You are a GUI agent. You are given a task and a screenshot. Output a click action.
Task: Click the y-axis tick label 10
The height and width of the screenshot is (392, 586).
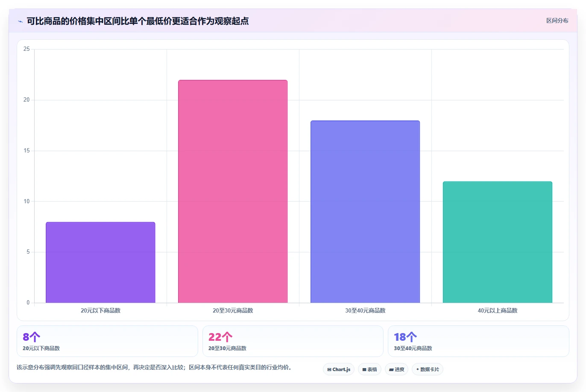point(26,201)
